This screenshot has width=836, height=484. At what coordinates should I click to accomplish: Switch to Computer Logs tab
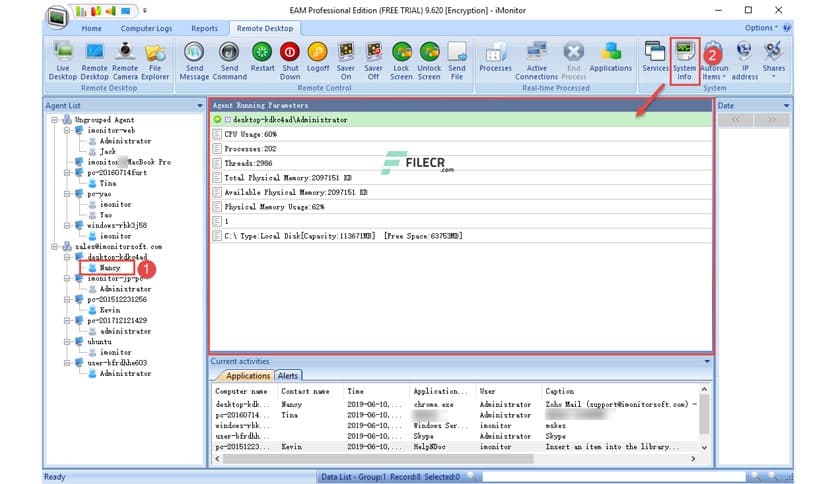146,28
